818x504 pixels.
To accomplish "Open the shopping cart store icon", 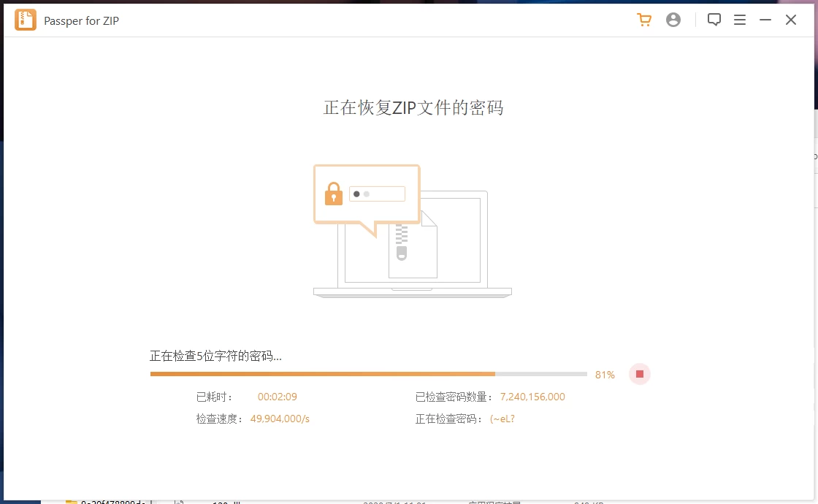I will [643, 20].
